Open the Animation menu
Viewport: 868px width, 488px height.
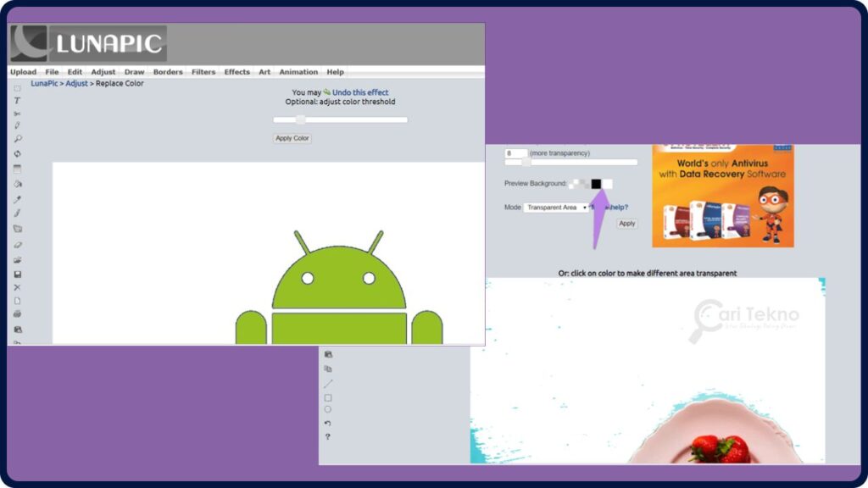pyautogui.click(x=298, y=72)
